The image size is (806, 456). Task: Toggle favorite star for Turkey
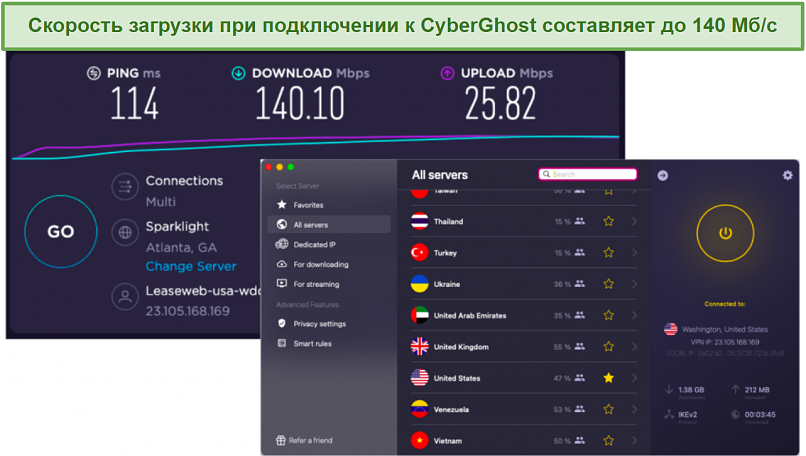(x=609, y=252)
